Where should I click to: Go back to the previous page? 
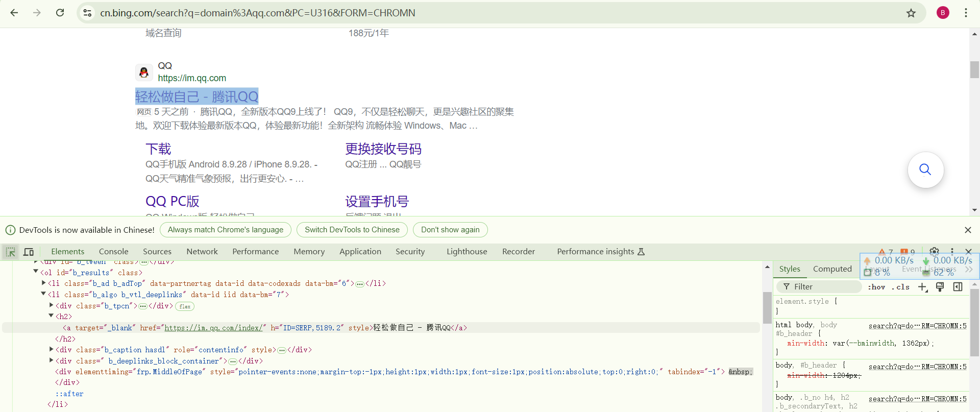point(14,13)
